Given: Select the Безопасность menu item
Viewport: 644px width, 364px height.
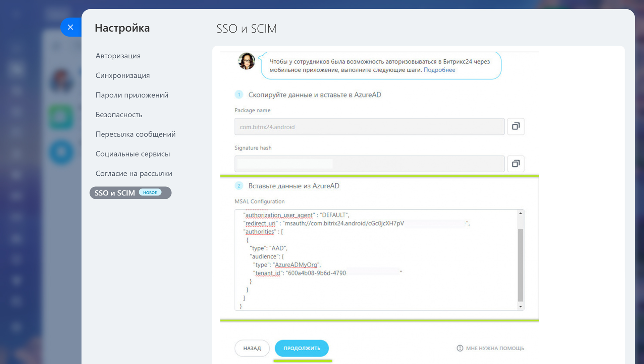Looking at the screenshot, I should pos(119,115).
